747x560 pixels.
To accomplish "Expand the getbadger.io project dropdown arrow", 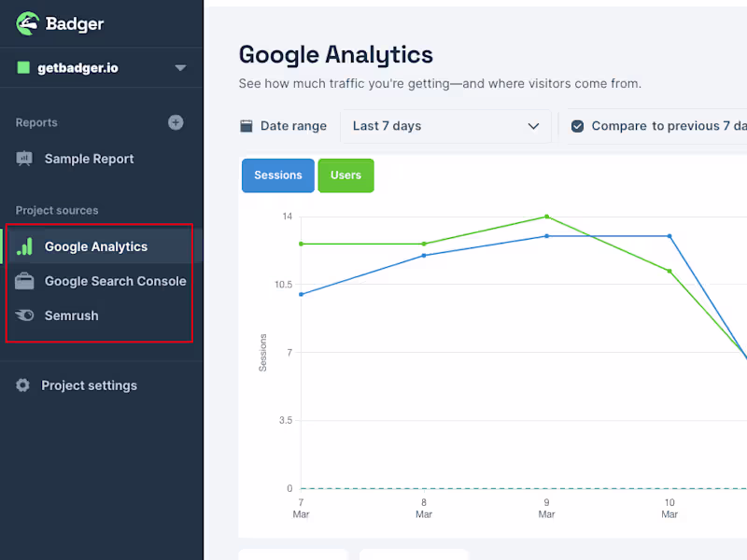I will [180, 68].
